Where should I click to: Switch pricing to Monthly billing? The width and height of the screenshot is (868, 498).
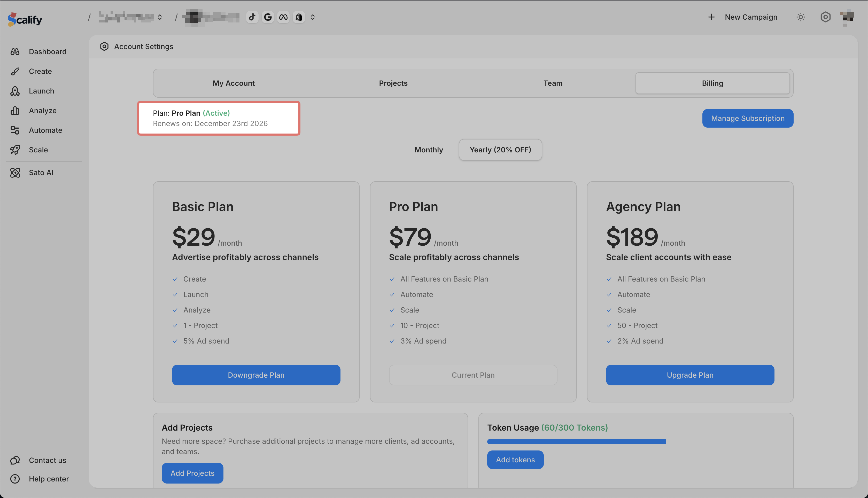click(x=429, y=150)
